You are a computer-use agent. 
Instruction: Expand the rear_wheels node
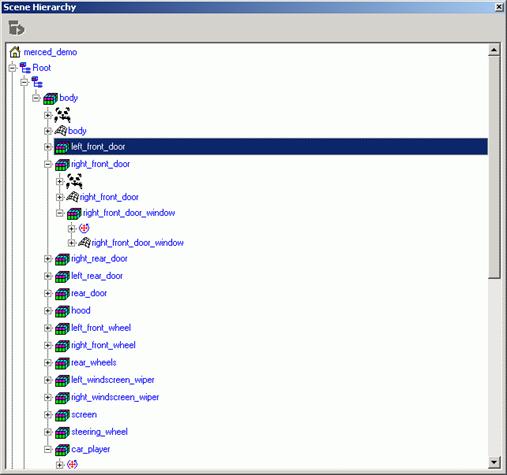point(48,363)
